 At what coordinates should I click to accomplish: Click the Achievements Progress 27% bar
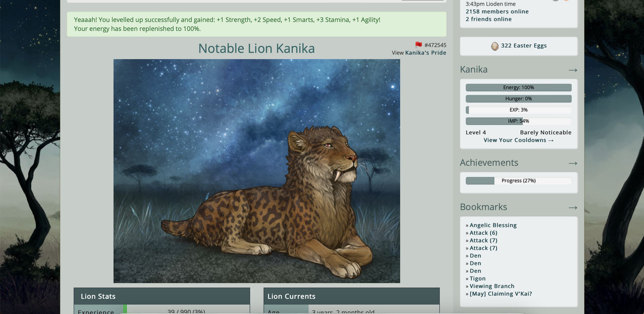[519, 181]
